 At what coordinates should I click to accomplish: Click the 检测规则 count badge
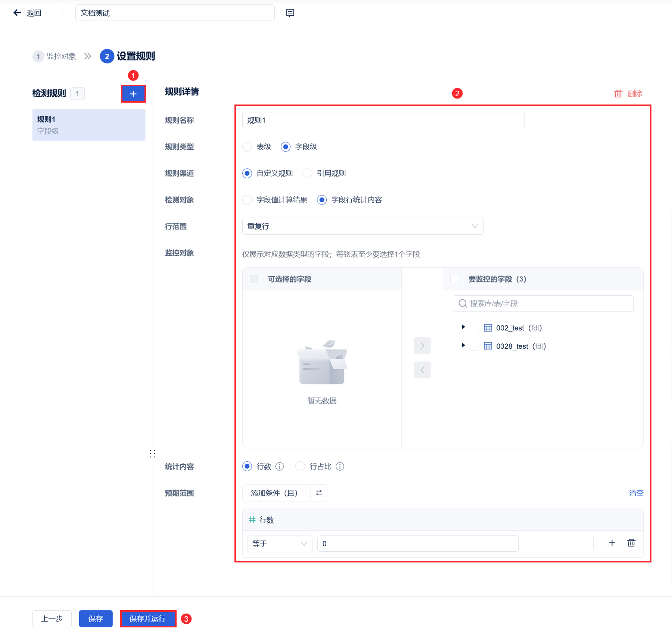click(78, 94)
